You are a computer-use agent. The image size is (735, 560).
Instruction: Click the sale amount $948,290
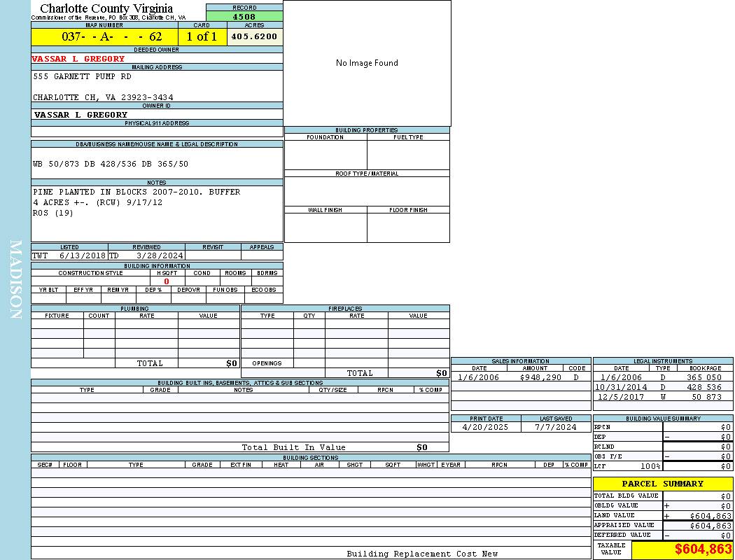[x=541, y=377]
